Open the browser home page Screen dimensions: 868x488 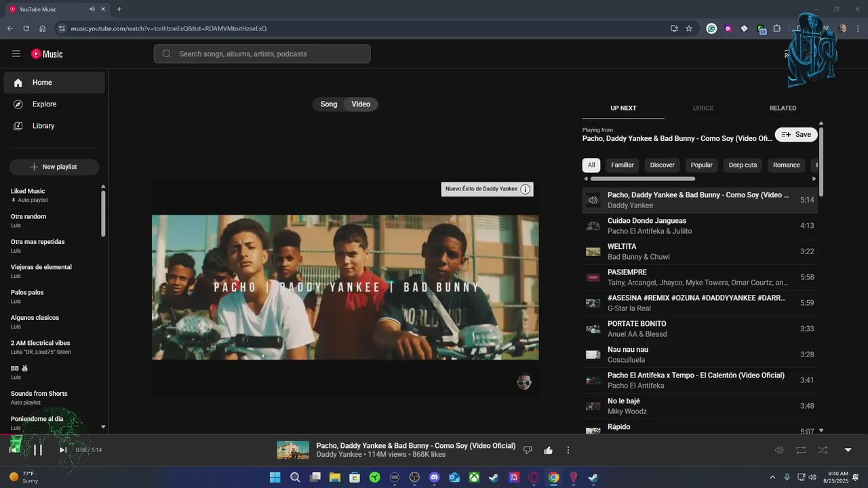(42, 28)
